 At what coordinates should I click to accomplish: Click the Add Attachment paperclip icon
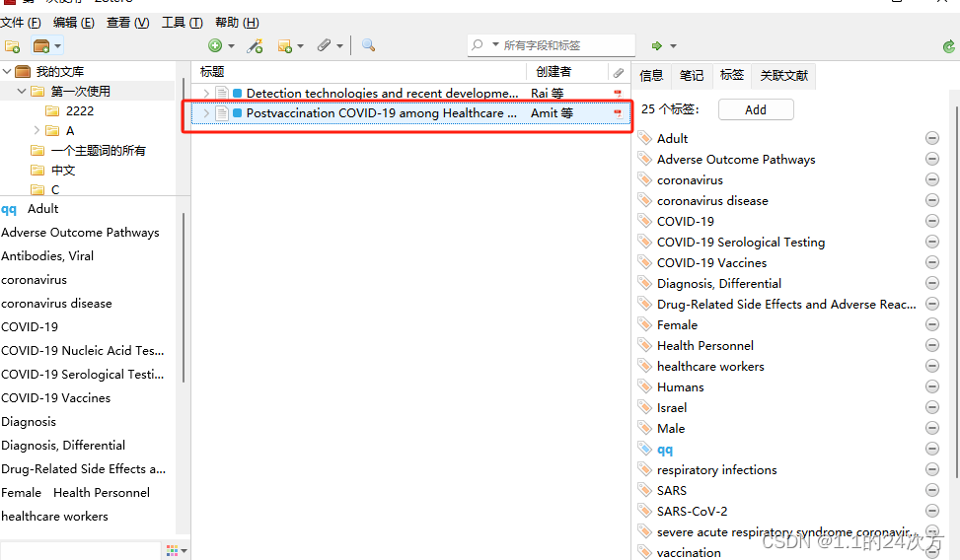coord(324,45)
